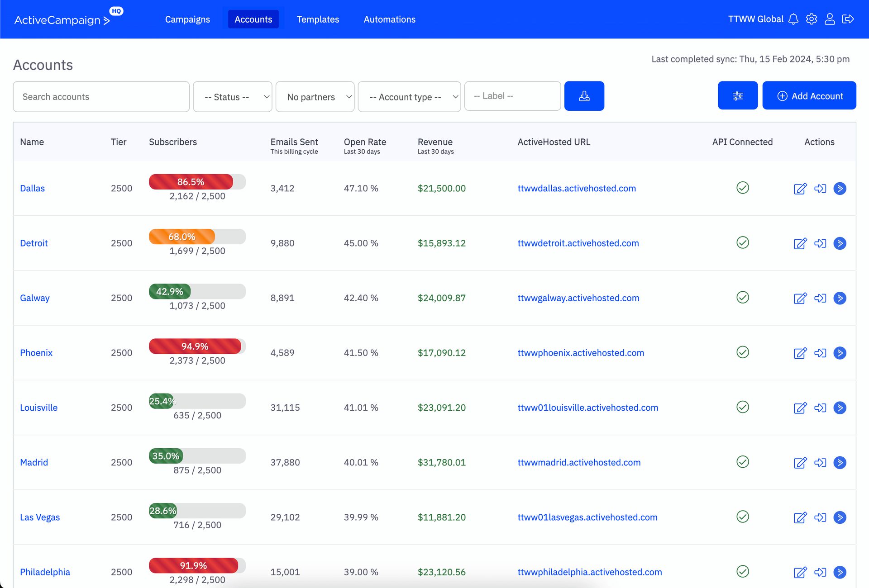Click the edit icon for Dallas
The width and height of the screenshot is (869, 588).
coord(800,189)
